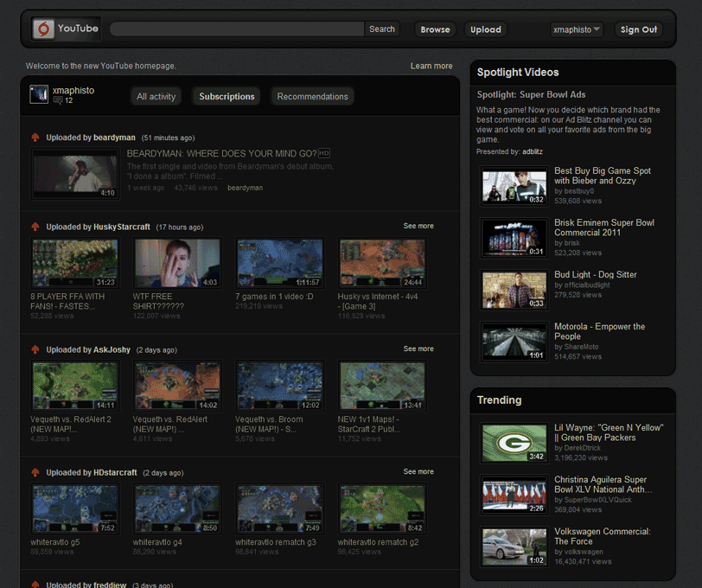Open the Bud Light Dog Sitter video
The width and height of the screenshot is (702, 588).
(596, 274)
